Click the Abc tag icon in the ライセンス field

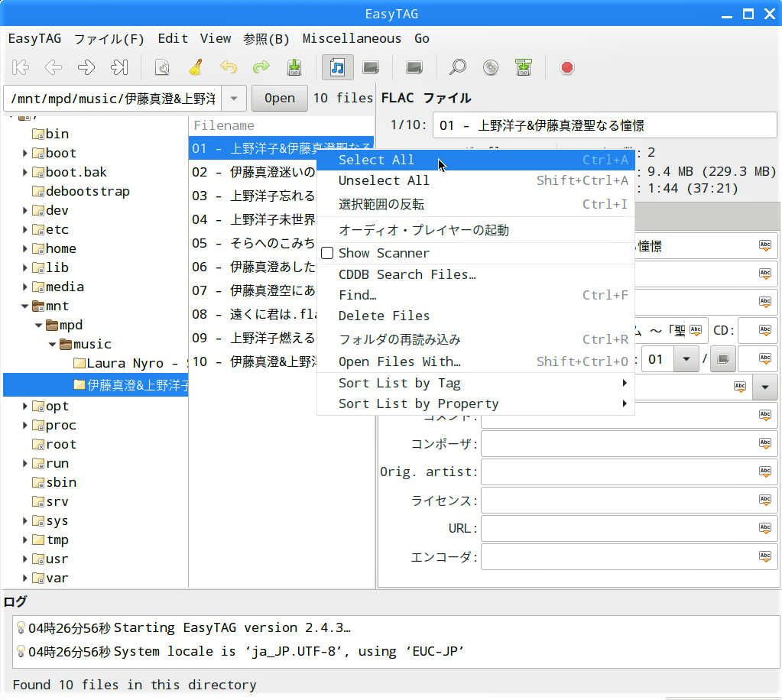pyautogui.click(x=765, y=500)
